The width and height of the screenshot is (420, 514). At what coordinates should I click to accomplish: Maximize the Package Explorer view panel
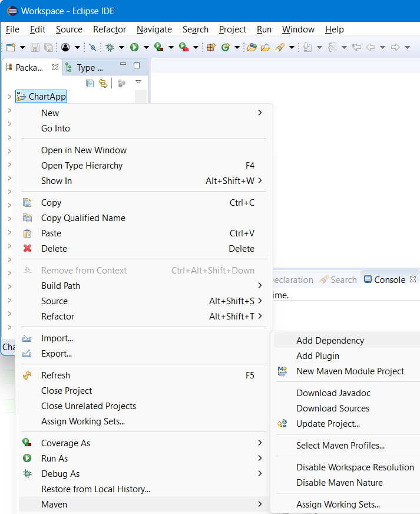(x=137, y=65)
